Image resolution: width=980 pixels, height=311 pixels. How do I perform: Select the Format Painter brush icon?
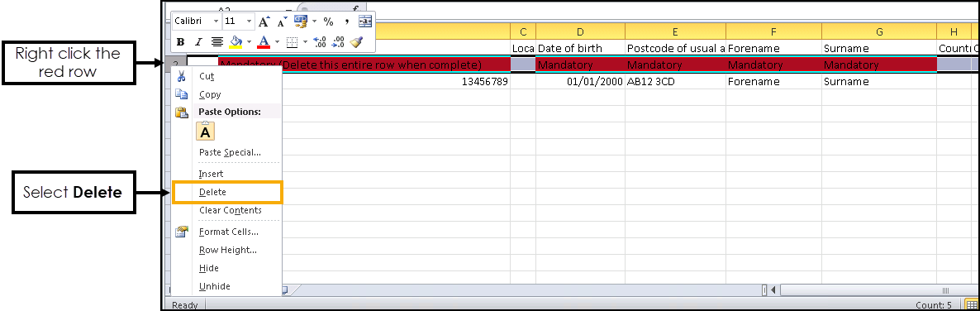point(356,42)
